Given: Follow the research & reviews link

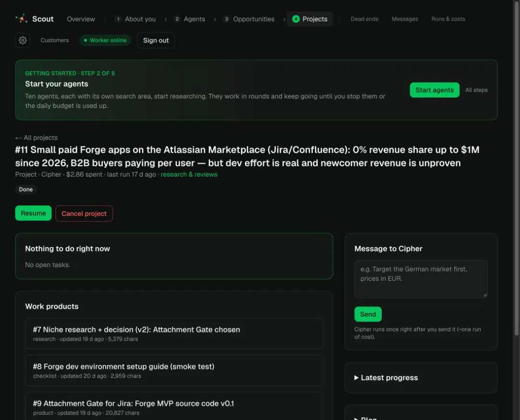Looking at the screenshot, I should [x=189, y=174].
